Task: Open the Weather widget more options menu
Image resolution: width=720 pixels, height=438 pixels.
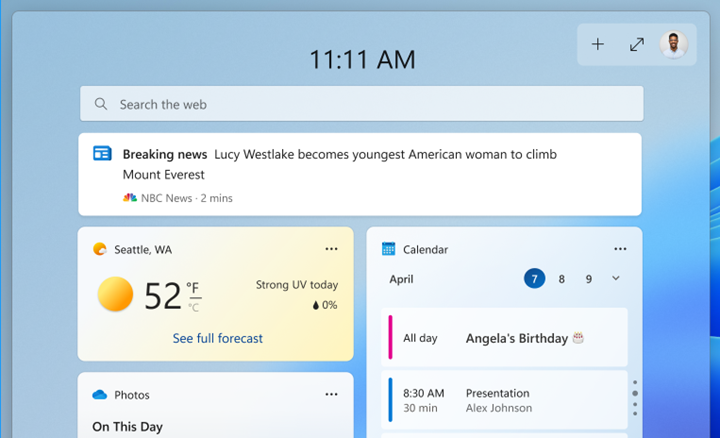Action: click(x=331, y=249)
